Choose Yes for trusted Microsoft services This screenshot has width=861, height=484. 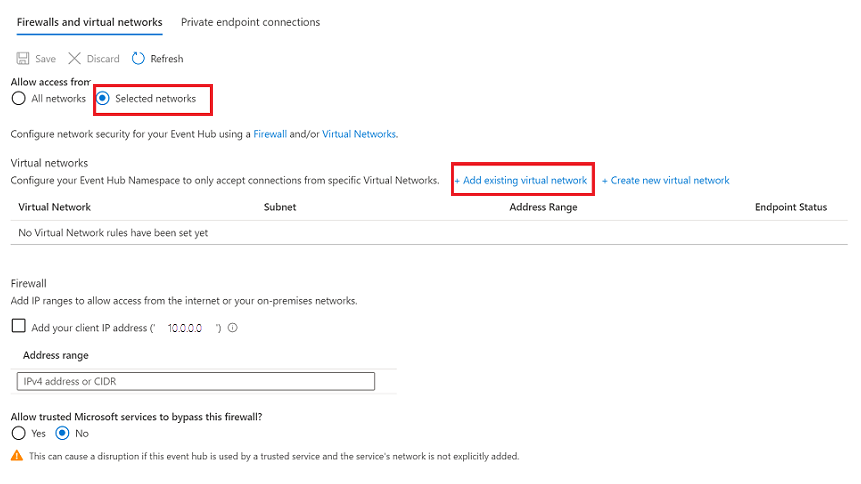(18, 433)
